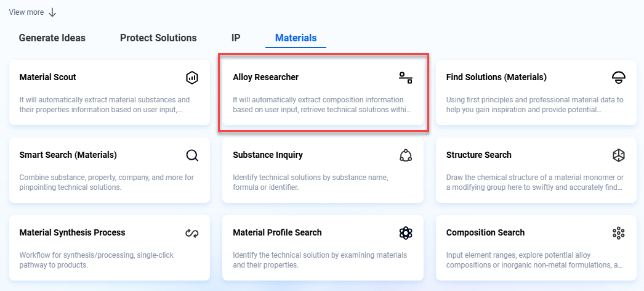Open the Protect Solutions tab

coord(158,38)
